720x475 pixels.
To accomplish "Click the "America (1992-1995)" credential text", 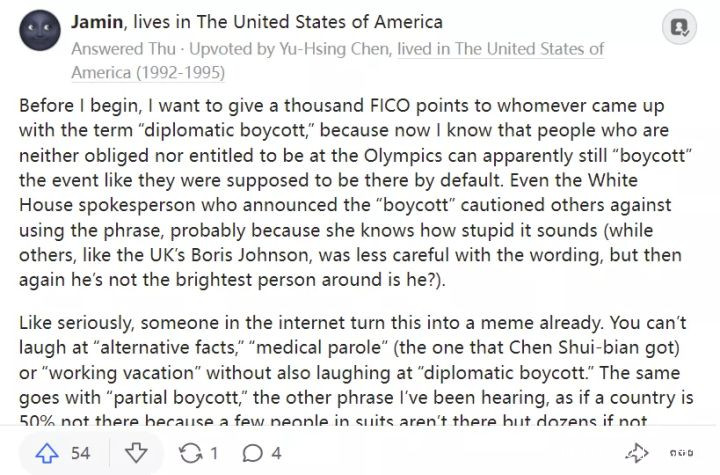I will click(x=148, y=71).
